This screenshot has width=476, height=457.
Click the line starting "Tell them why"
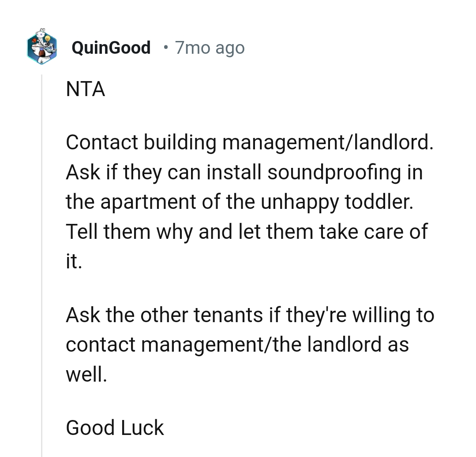pos(246,231)
